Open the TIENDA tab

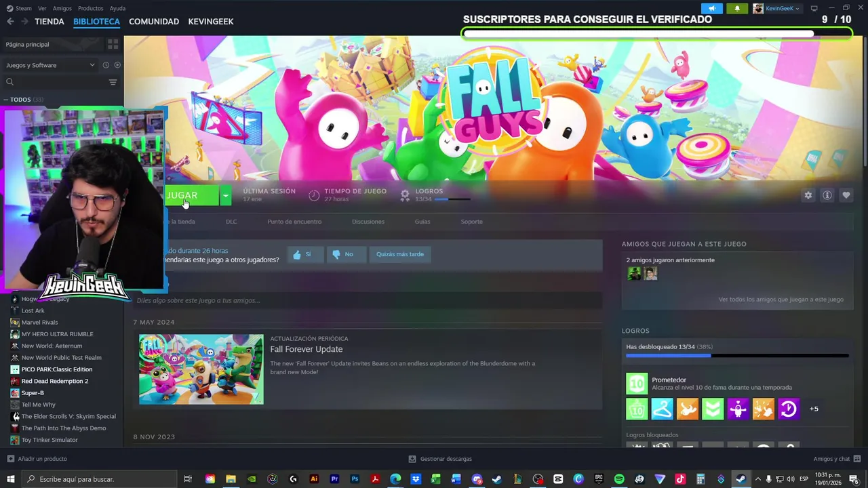(50, 22)
